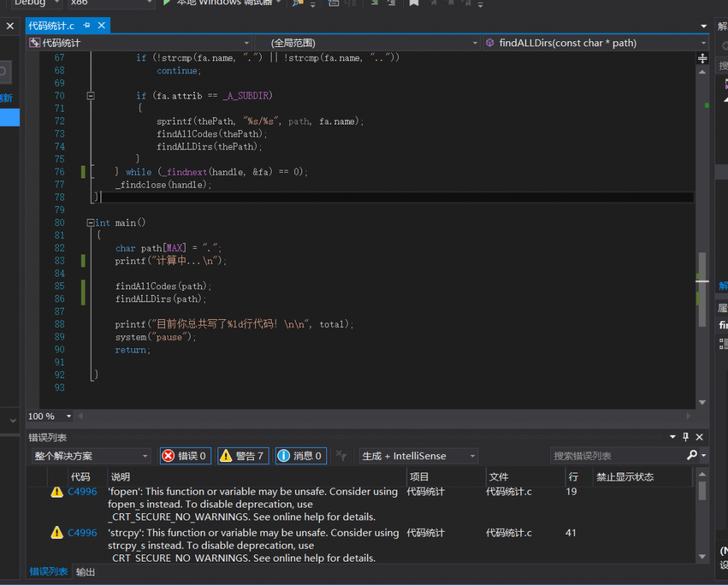Open the 代码统计 project scope dropdown

pyautogui.click(x=140, y=43)
